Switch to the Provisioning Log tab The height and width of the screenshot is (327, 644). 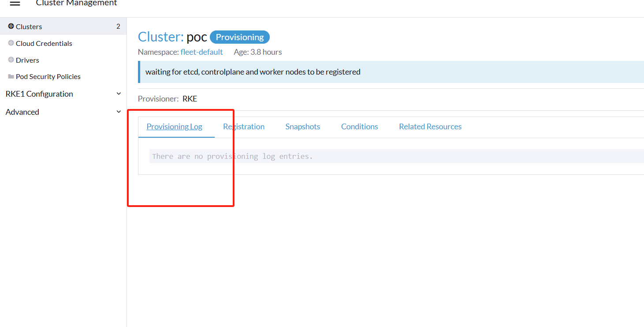175,127
